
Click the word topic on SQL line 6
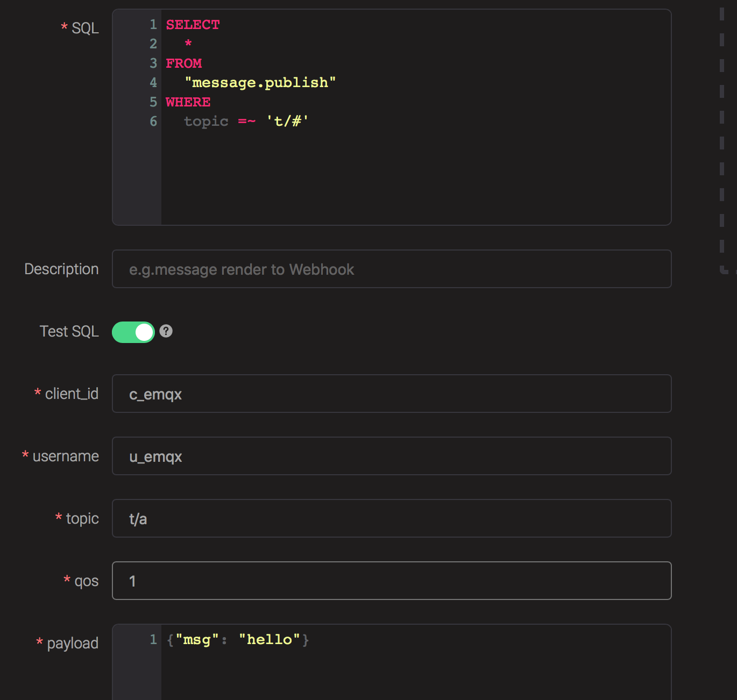(x=206, y=122)
